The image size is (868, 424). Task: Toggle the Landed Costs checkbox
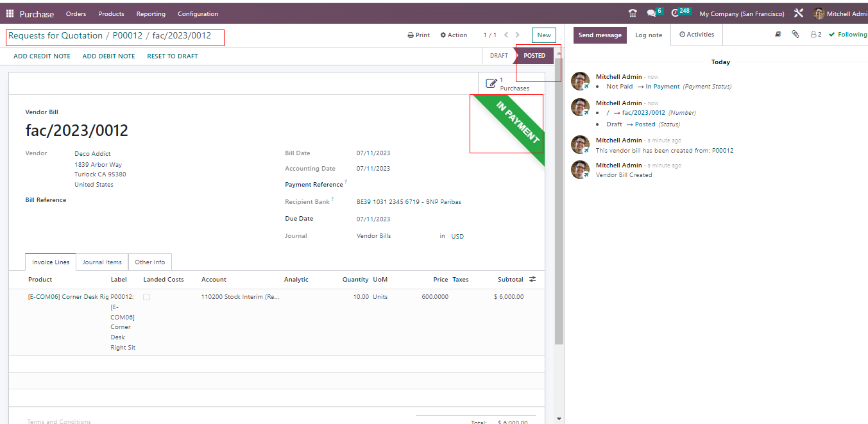[146, 297]
